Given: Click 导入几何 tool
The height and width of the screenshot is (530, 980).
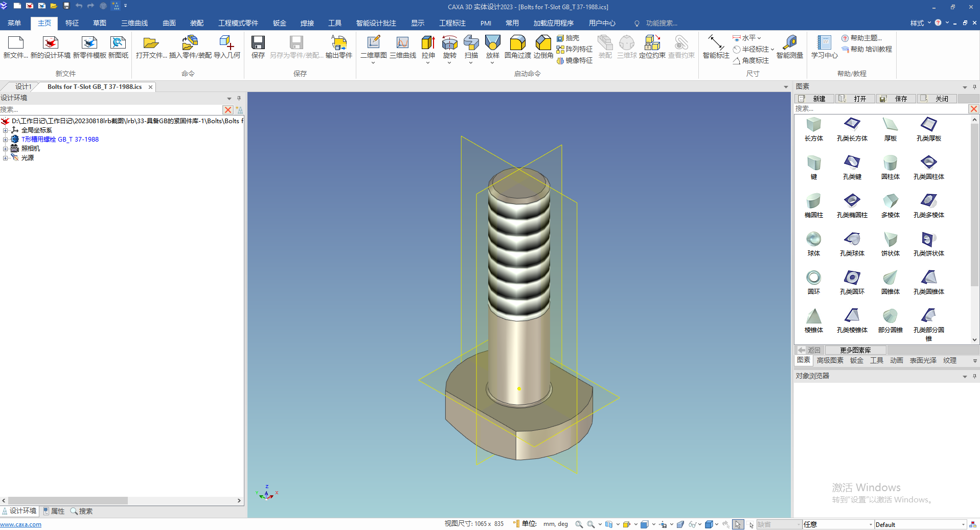Looking at the screenshot, I should [227, 47].
